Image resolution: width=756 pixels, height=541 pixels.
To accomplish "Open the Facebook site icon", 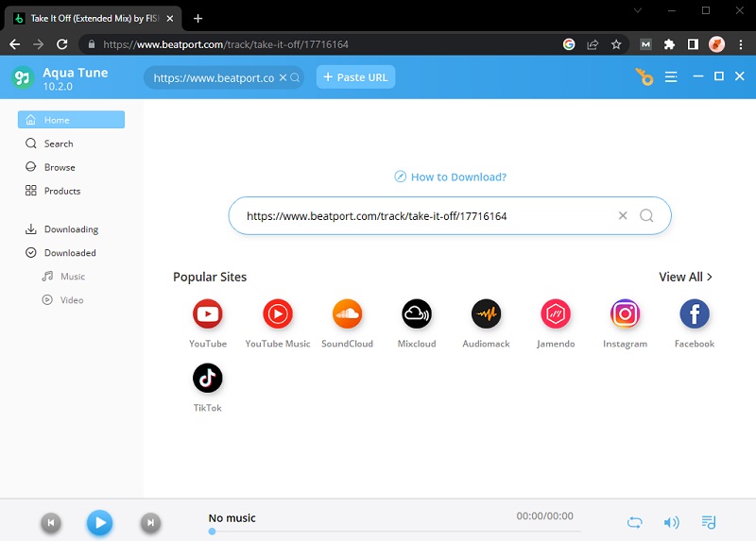I will coord(695,314).
